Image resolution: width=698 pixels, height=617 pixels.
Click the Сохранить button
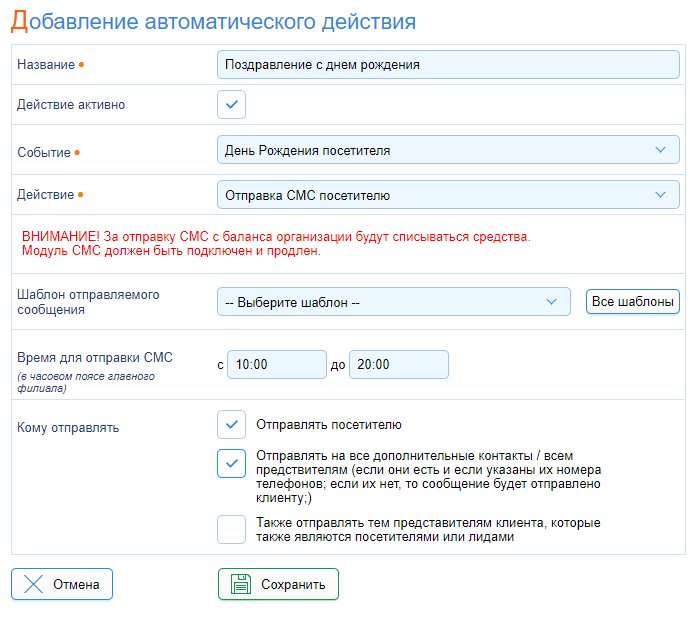pos(278,584)
